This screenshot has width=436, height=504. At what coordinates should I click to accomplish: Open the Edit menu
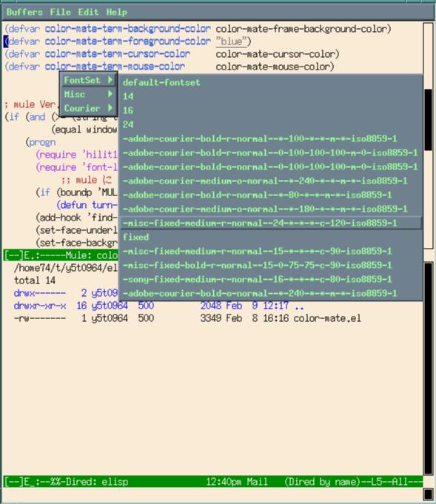point(88,13)
